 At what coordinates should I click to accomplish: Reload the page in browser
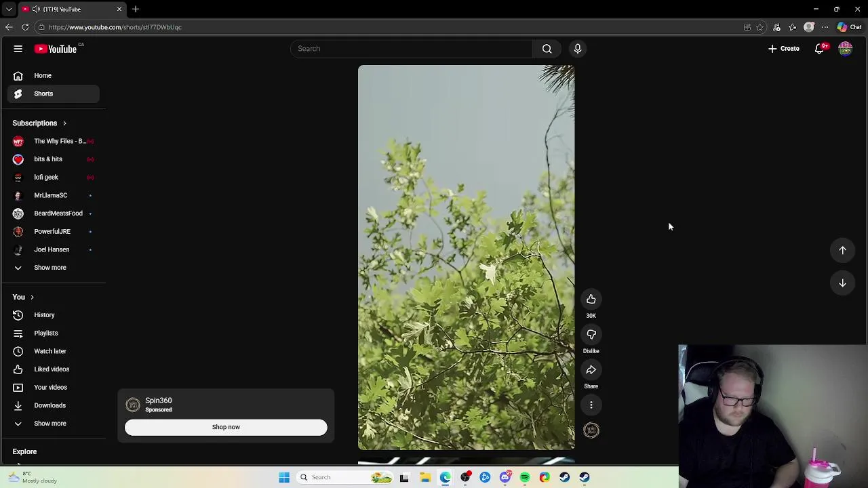[25, 27]
